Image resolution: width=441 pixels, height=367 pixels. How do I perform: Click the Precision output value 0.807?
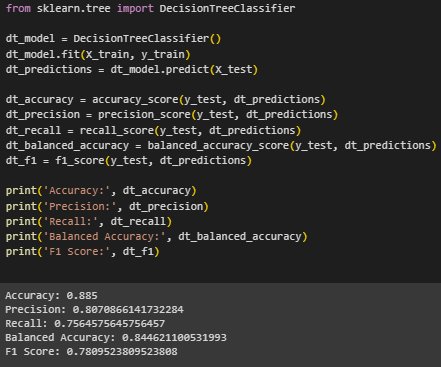(128, 310)
